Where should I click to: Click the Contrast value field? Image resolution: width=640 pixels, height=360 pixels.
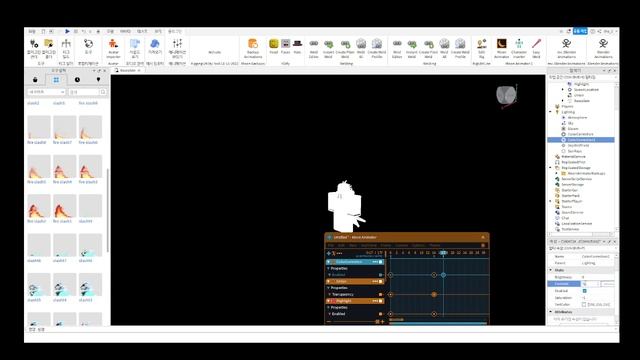590,284
